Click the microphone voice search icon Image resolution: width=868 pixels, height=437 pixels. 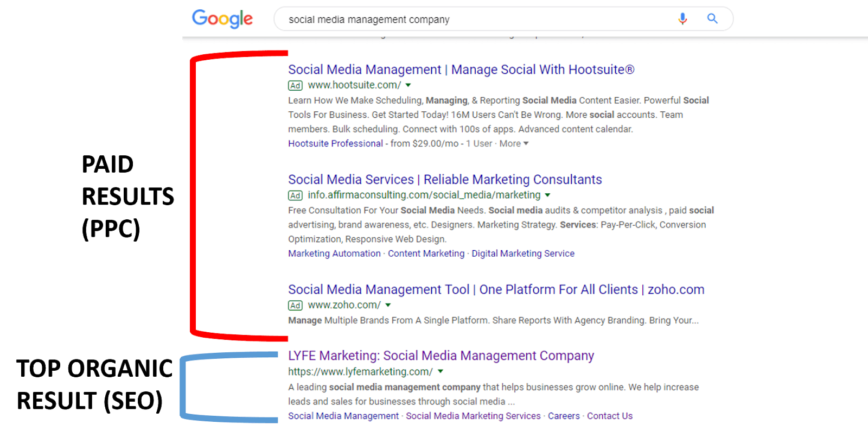click(x=682, y=19)
